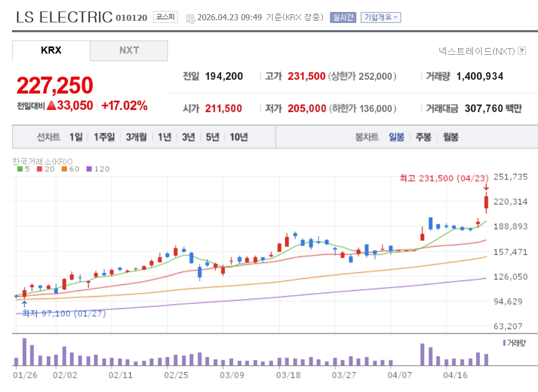The height and width of the screenshot is (392, 538).
Task: Click the green 5-day moving average swatch
Action: click(20, 169)
